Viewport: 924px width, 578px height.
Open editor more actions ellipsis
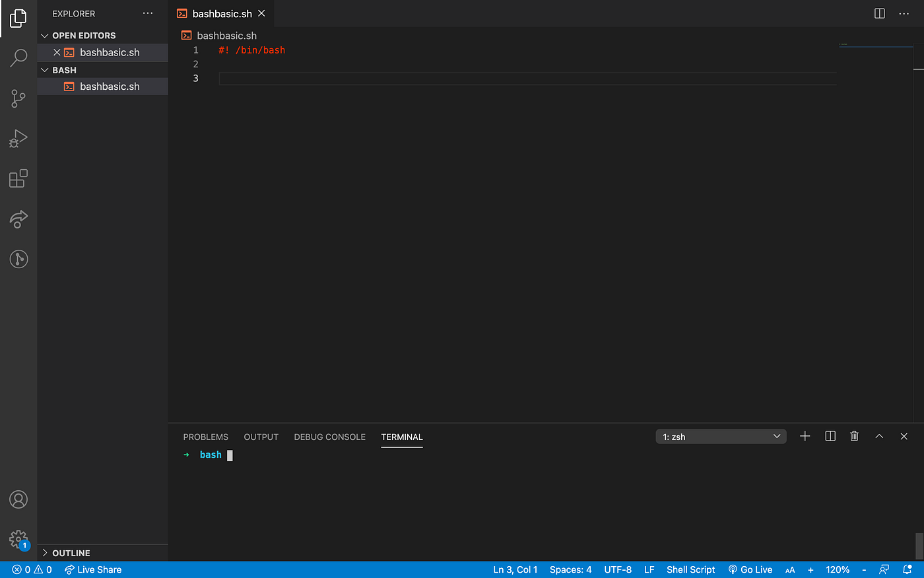click(904, 13)
